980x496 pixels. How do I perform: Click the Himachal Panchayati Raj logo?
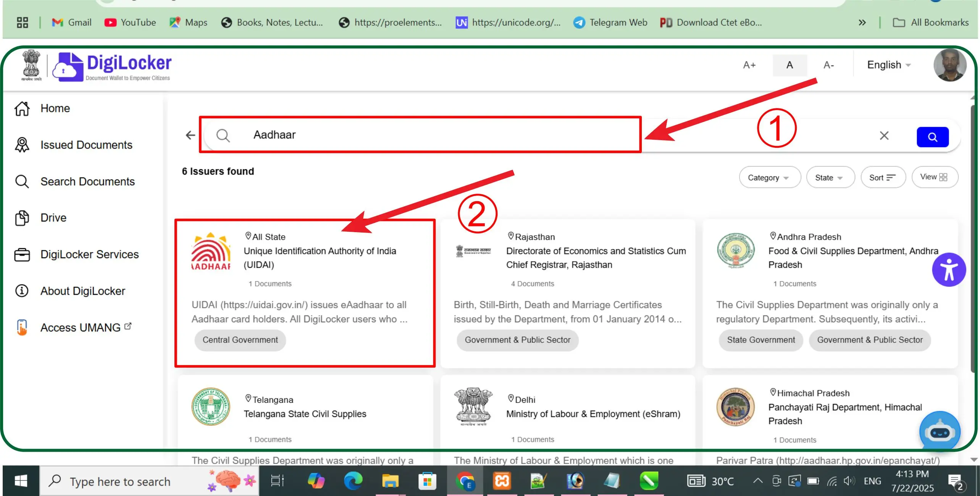click(x=735, y=407)
